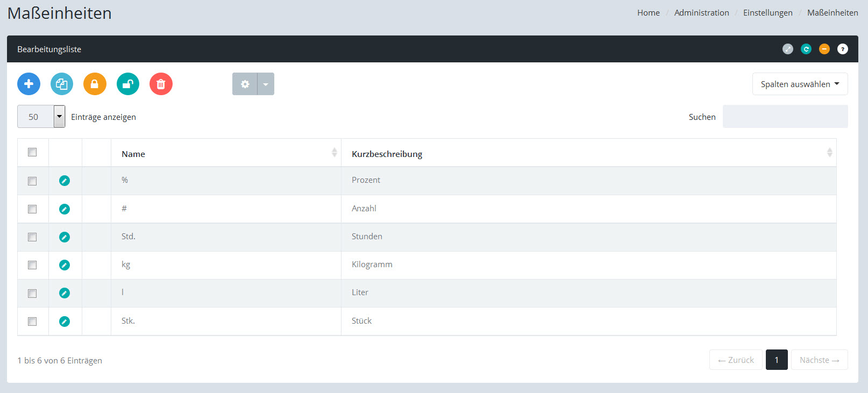Select the Stück row checkbox
The height and width of the screenshot is (393, 868).
(32, 321)
